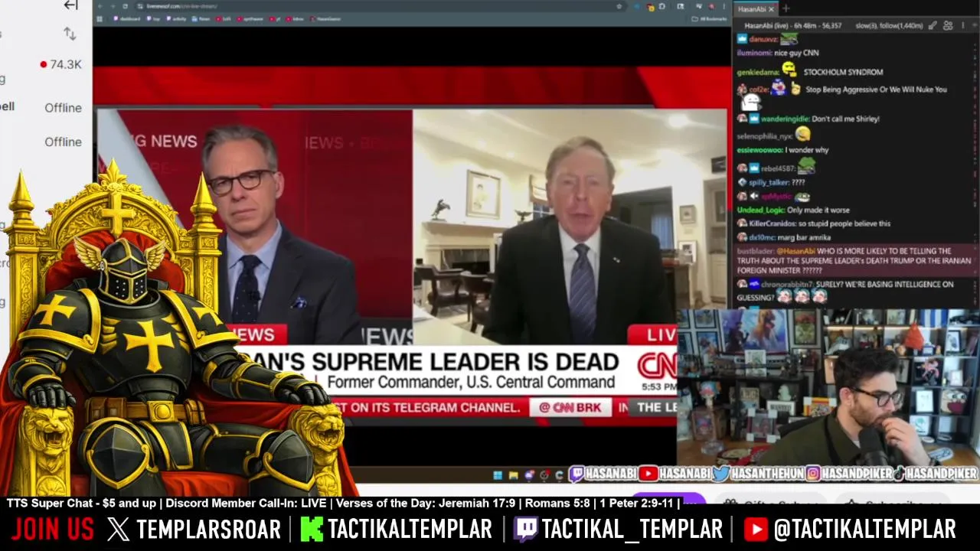Click the 'STOCKHOLM SYNDROM' chat message
980x551 pixels.
click(843, 72)
